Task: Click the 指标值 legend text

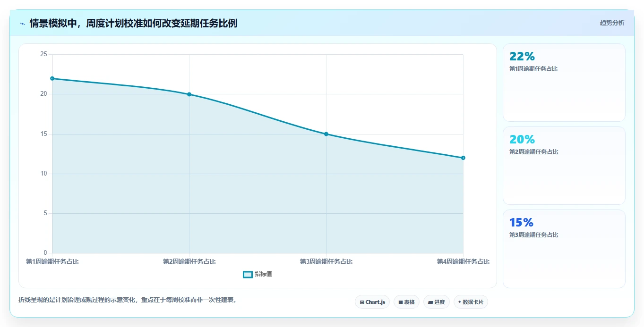Action: click(263, 275)
